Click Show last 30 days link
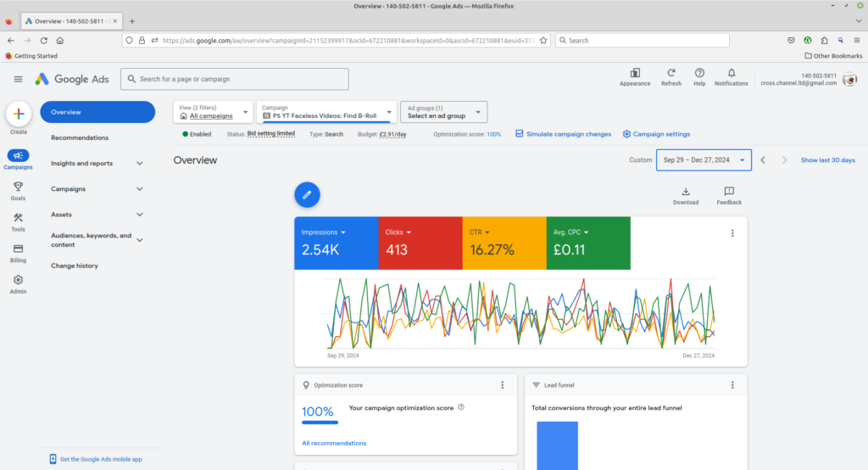This screenshot has height=470, width=868. pyautogui.click(x=827, y=159)
